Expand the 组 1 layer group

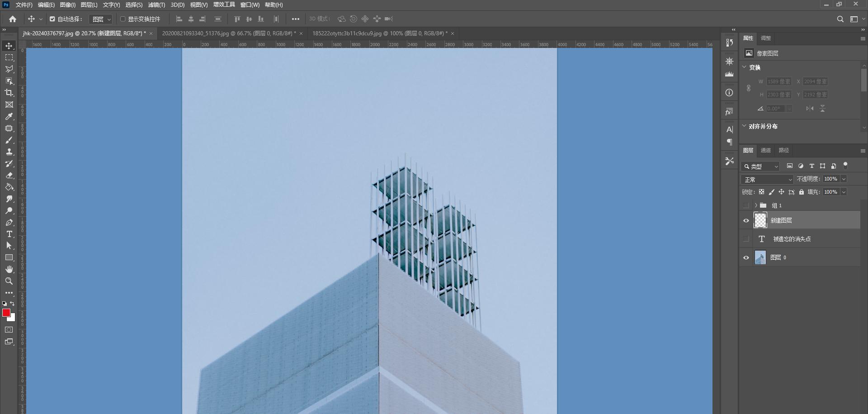click(755, 205)
